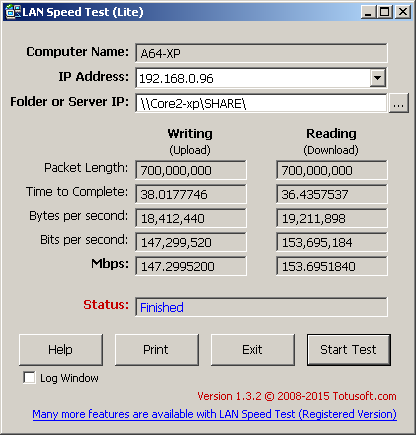Click Reading bits per second 153,695,184
416x435 pixels.
coord(332,242)
